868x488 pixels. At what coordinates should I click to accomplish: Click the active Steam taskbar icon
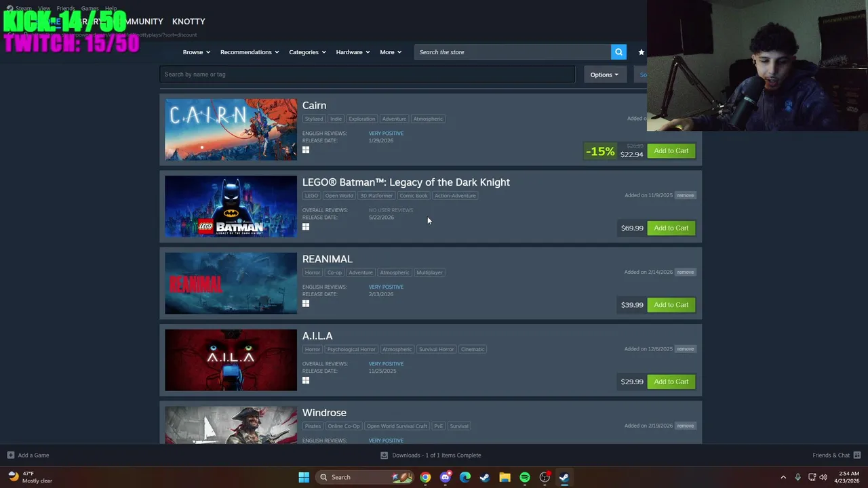(x=564, y=477)
